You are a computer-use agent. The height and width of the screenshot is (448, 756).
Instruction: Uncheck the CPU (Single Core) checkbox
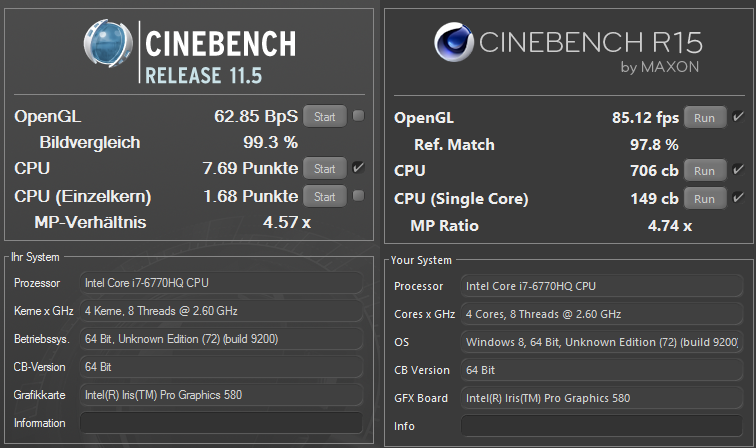[738, 198]
